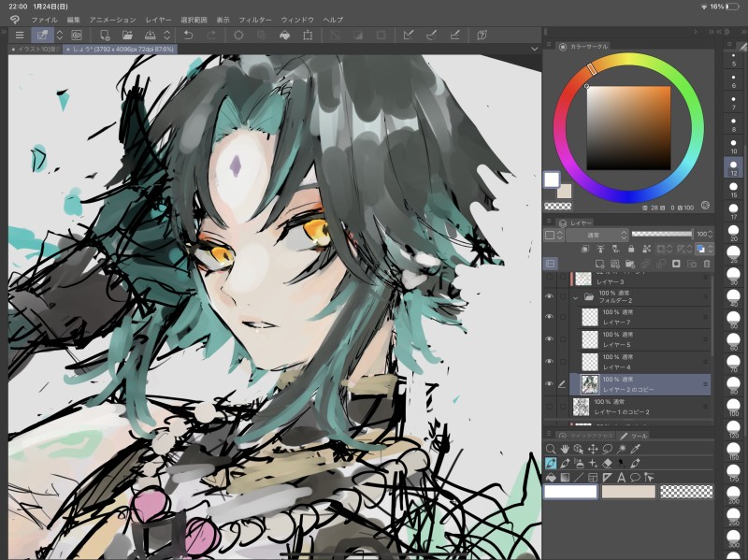Image resolution: width=748 pixels, height=560 pixels.
Task: Open the palette color dropdown in layer panel
Action: [x=554, y=235]
